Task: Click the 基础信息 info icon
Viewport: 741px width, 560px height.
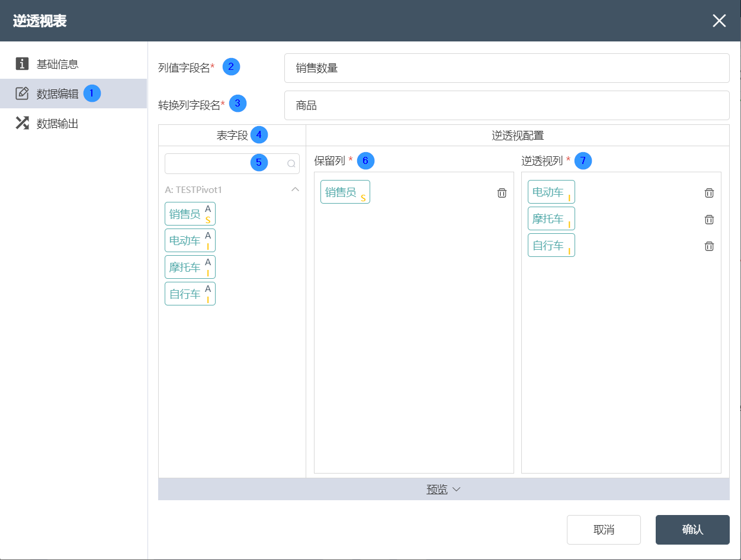Action: coord(22,63)
